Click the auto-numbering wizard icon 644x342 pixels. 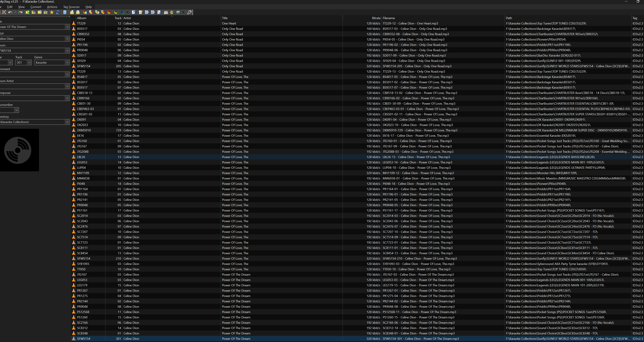(159, 12)
